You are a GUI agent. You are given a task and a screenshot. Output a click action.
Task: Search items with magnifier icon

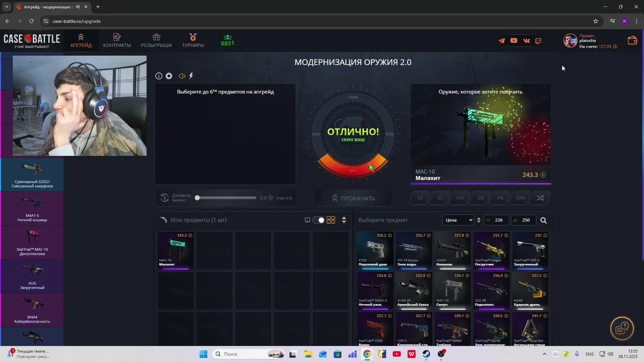click(543, 220)
